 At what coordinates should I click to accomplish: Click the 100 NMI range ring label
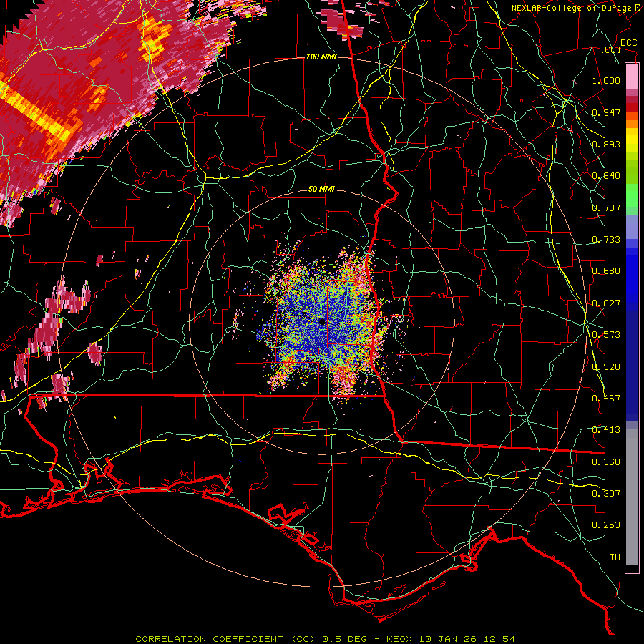tap(321, 57)
